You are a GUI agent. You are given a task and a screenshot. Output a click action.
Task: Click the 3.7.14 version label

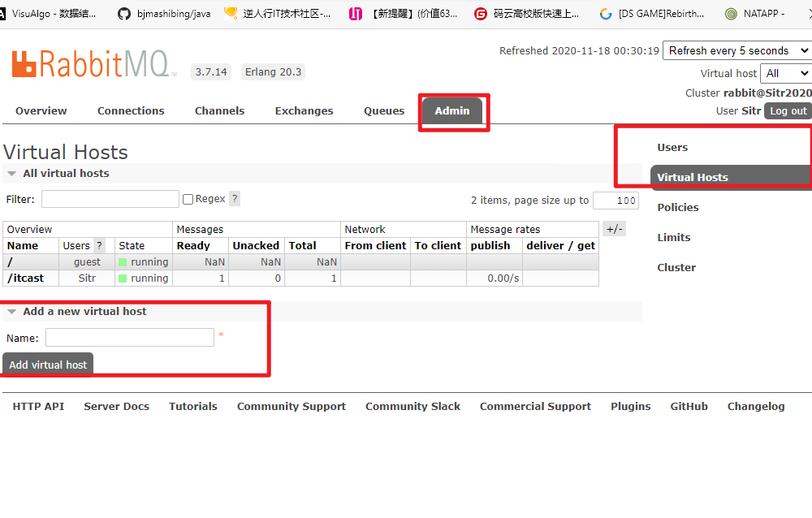(x=211, y=72)
